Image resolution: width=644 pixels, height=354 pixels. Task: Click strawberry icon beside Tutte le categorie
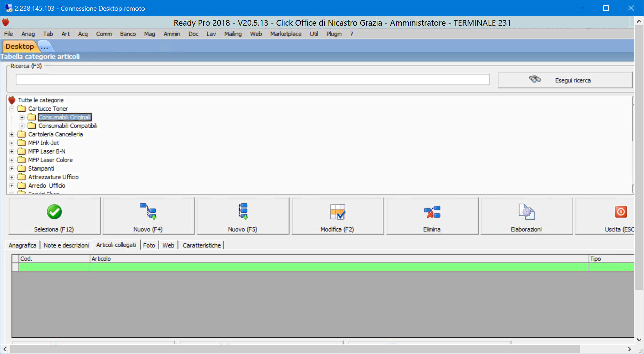pyautogui.click(x=12, y=100)
